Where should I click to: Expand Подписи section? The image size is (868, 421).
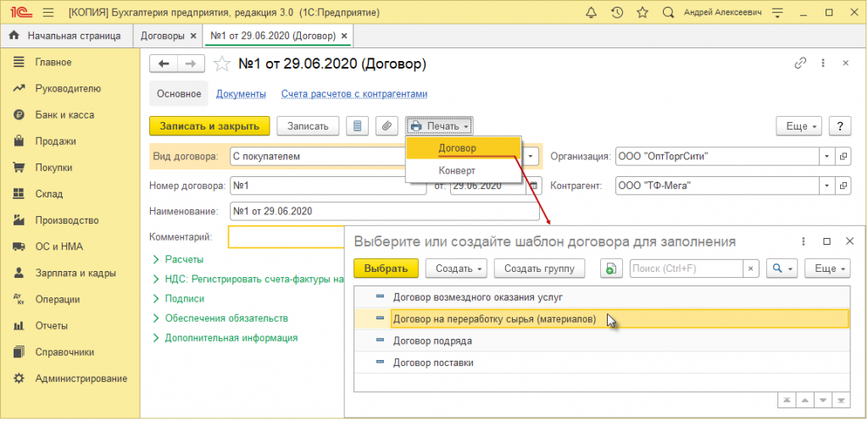178,299
